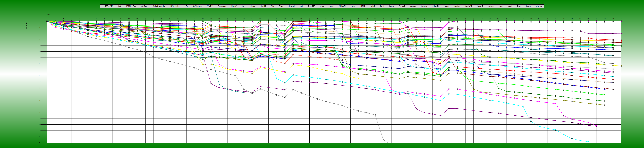
Task: Select makumba in the legend
Action: pyautogui.click(x=491, y=6)
